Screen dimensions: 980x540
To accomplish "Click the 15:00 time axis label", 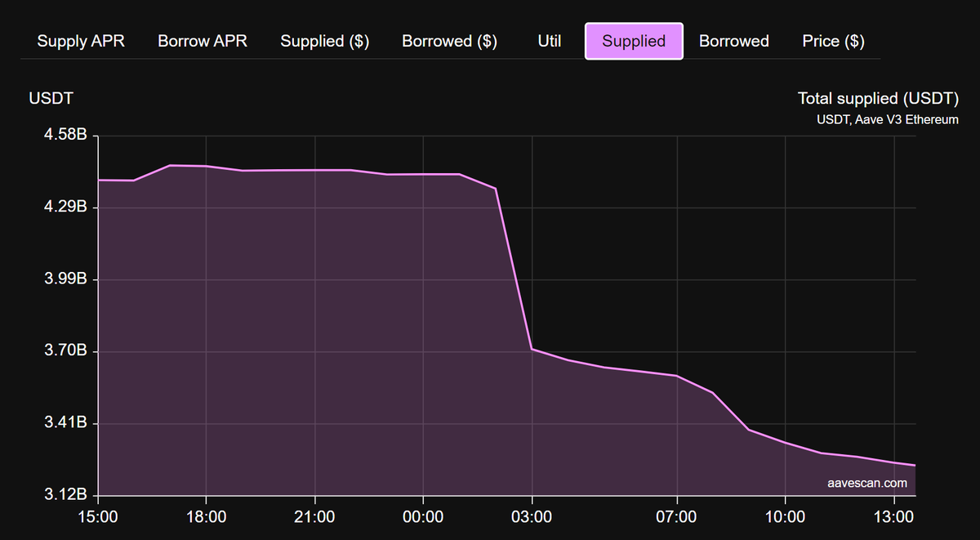I will click(98, 516).
